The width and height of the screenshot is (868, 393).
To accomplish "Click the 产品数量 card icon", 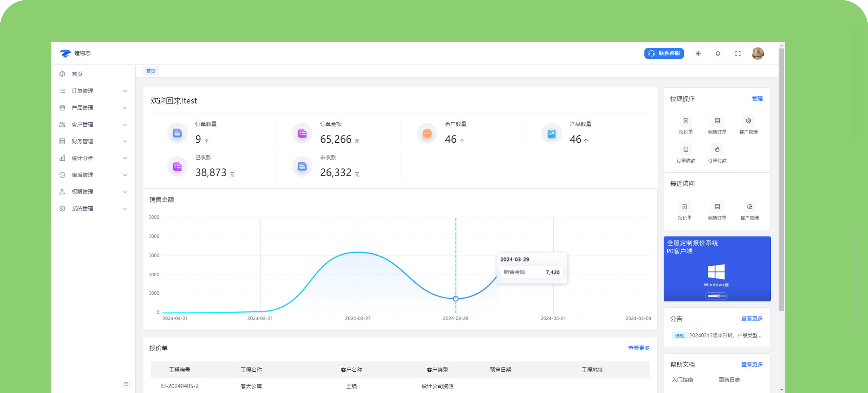I will [552, 133].
